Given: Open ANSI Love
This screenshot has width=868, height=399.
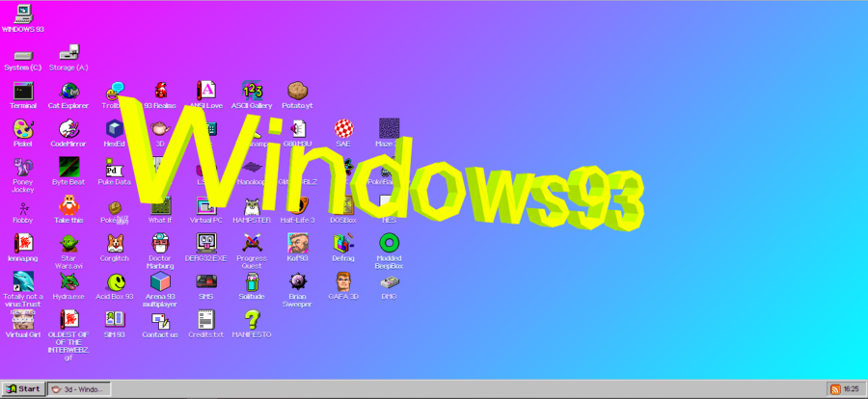Looking at the screenshot, I should [206, 90].
